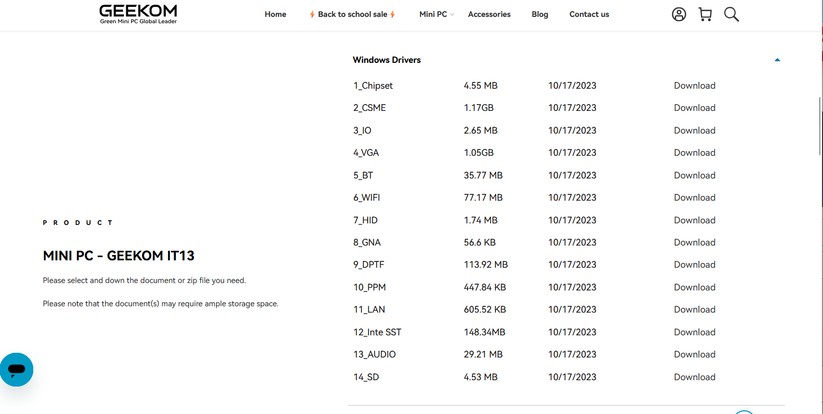Click the MINI PC – GEEKOM IT13 title

click(x=119, y=256)
